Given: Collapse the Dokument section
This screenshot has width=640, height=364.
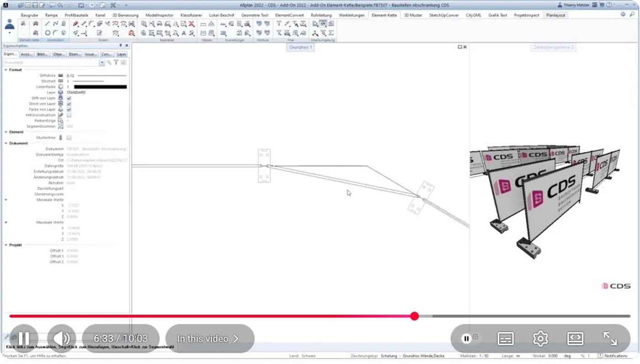Looking at the screenshot, I should 6,143.
